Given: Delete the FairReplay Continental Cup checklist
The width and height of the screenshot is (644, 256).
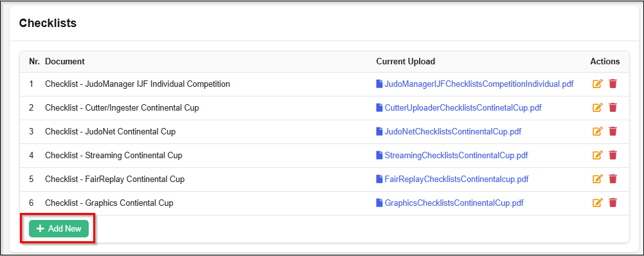Looking at the screenshot, I should [x=613, y=179].
